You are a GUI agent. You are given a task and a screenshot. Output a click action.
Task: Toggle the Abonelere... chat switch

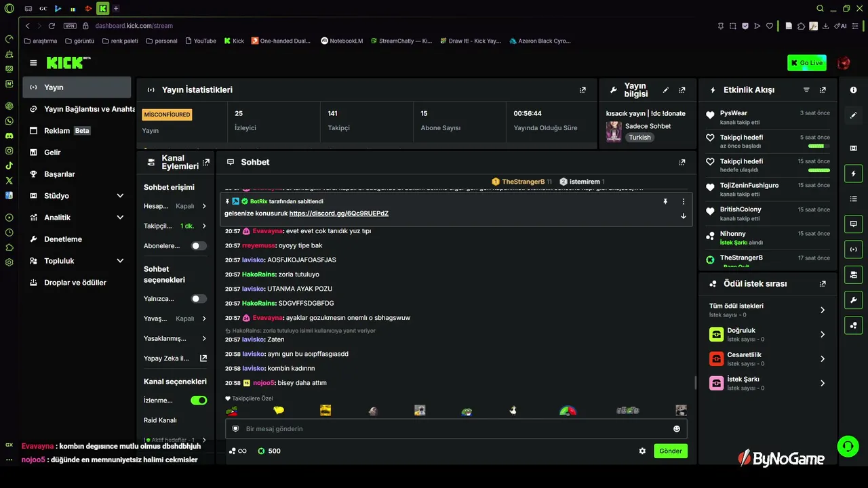199,246
